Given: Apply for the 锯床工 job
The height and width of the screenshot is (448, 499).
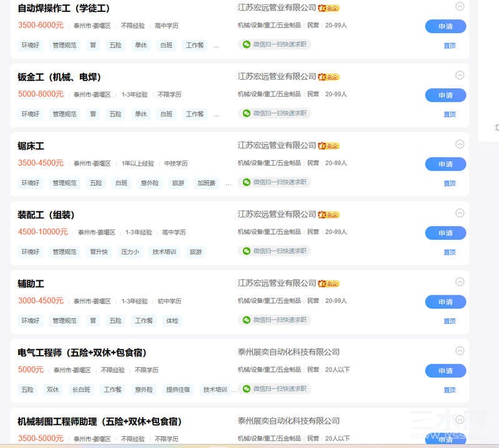Looking at the screenshot, I should pos(445,164).
